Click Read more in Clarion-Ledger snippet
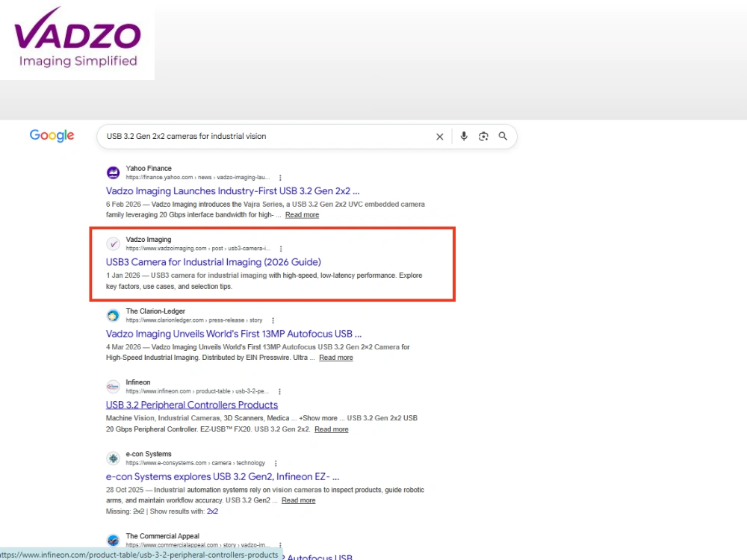This screenshot has width=747, height=560. pyautogui.click(x=336, y=358)
